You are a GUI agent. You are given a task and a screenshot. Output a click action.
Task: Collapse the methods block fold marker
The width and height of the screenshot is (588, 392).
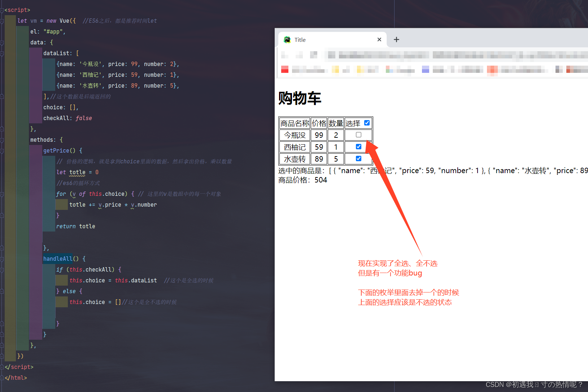[2, 140]
